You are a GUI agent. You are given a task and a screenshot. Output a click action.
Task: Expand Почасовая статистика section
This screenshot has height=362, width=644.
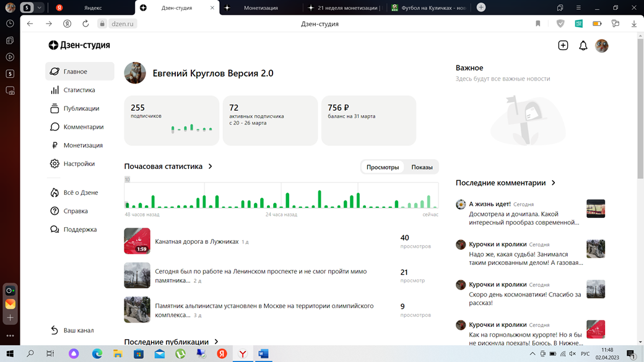coord(168,166)
